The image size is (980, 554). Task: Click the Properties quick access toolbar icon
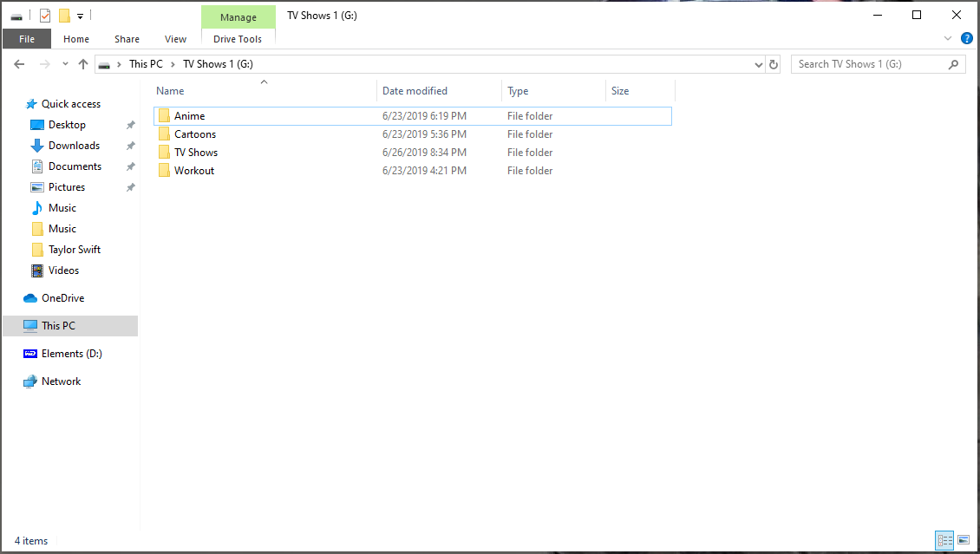click(x=44, y=16)
